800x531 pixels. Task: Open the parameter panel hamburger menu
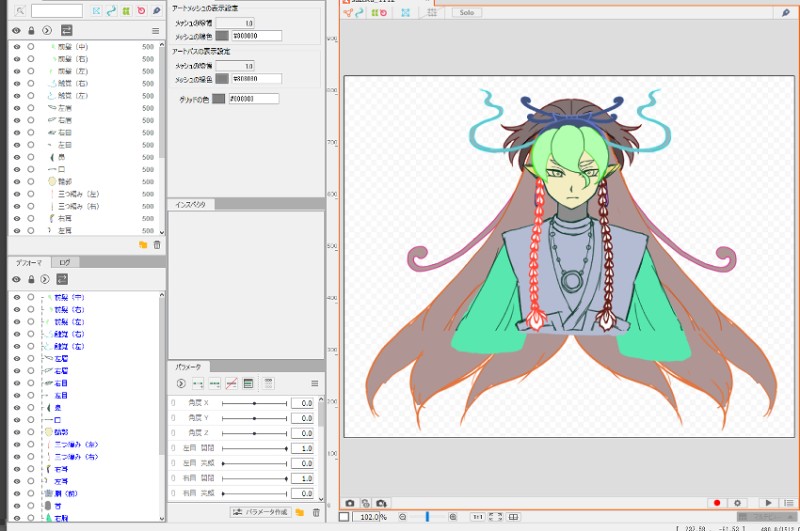click(x=315, y=384)
